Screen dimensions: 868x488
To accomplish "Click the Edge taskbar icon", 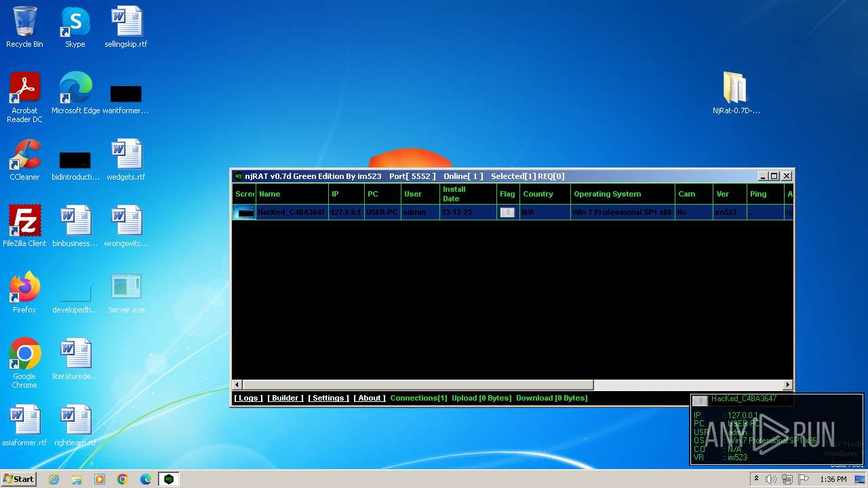I will tap(145, 479).
